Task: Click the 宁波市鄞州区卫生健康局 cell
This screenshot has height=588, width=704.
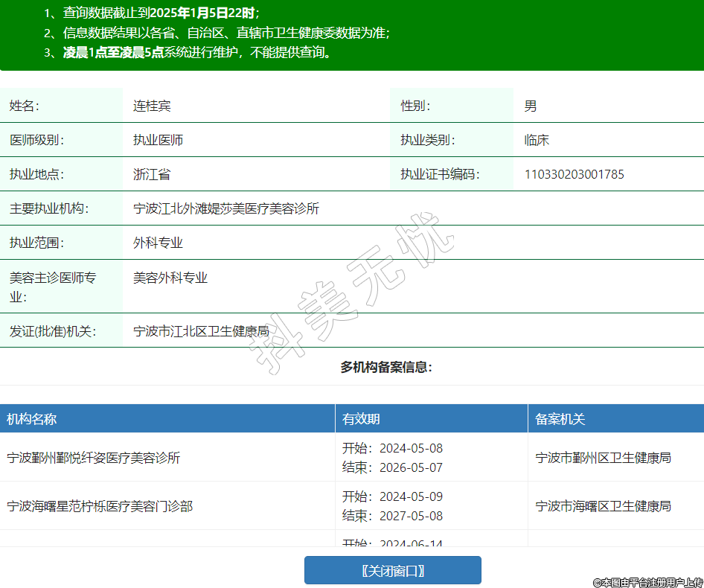Action: pyautogui.click(x=603, y=458)
